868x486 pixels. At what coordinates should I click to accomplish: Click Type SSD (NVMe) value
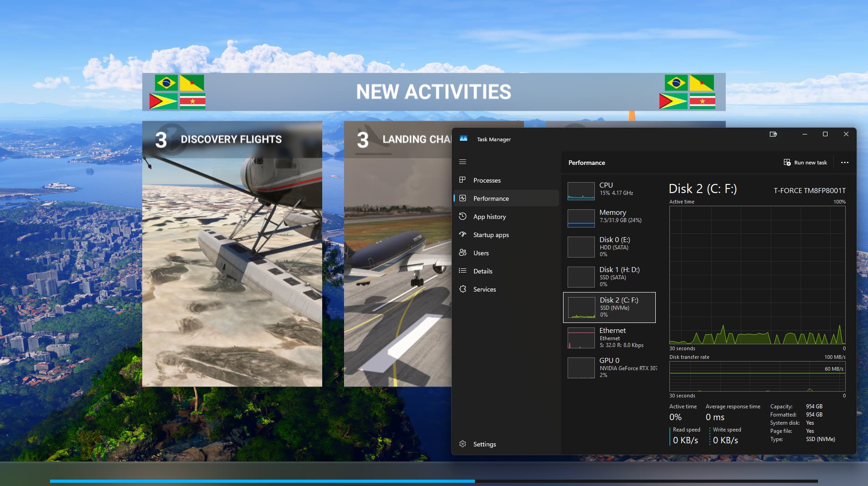click(x=820, y=439)
